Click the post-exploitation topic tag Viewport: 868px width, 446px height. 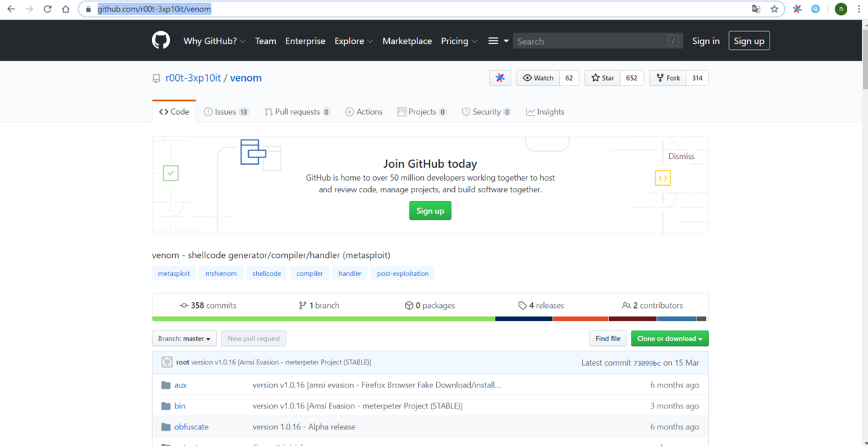(x=403, y=273)
